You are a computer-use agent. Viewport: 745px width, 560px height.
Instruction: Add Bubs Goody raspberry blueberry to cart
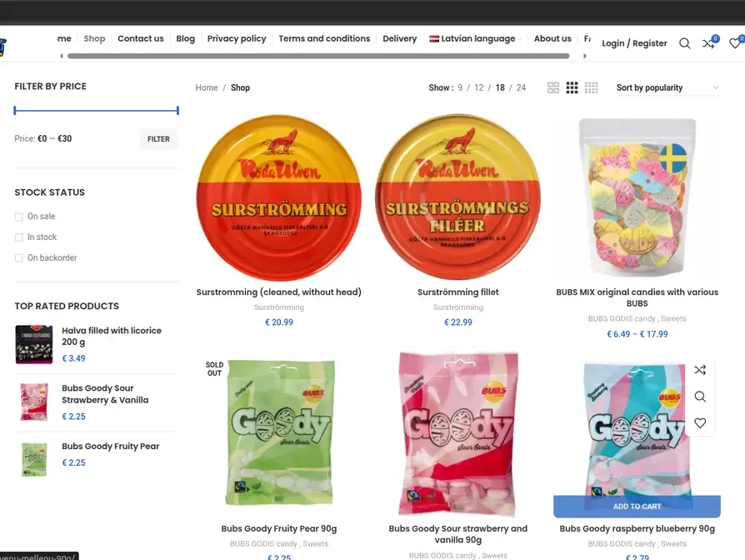(637, 507)
